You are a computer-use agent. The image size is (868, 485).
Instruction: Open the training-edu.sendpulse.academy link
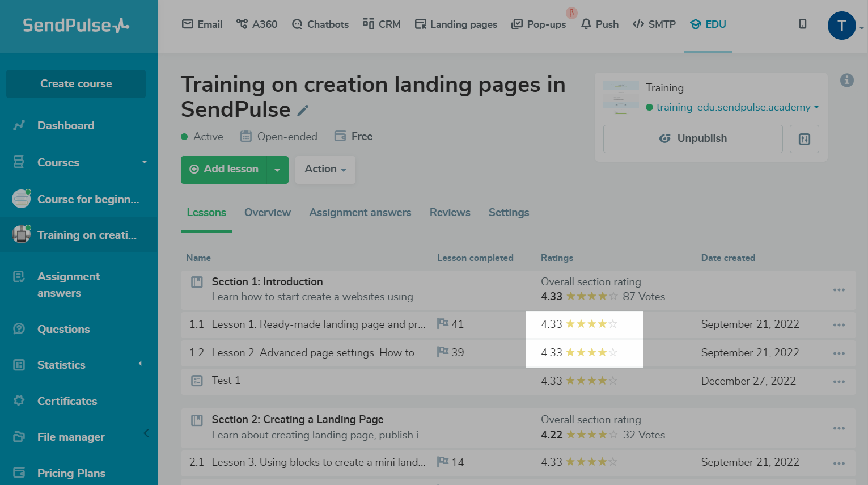pos(733,107)
